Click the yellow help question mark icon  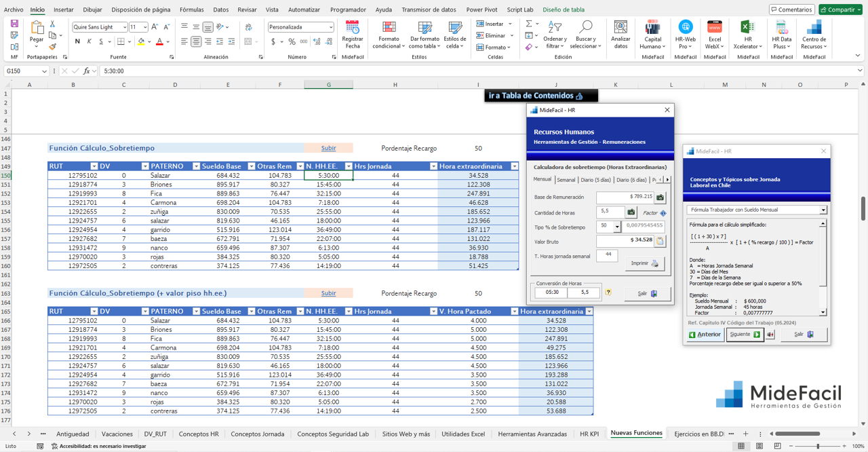[x=608, y=293]
